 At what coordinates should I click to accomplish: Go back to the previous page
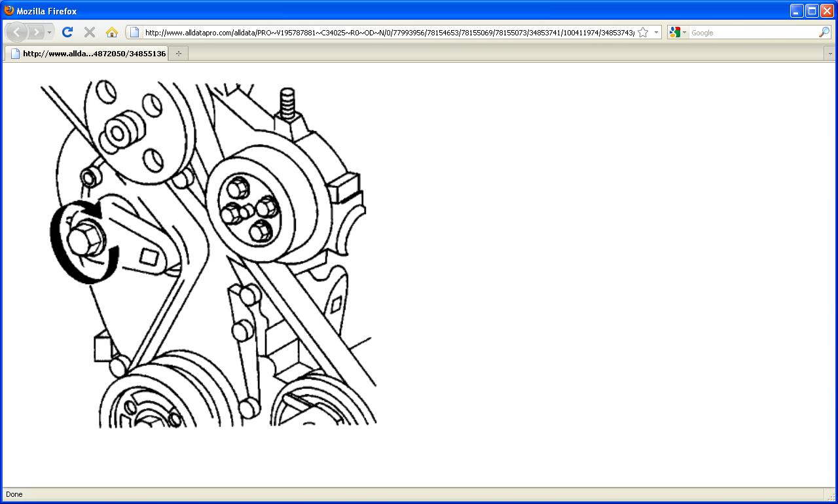pos(16,32)
